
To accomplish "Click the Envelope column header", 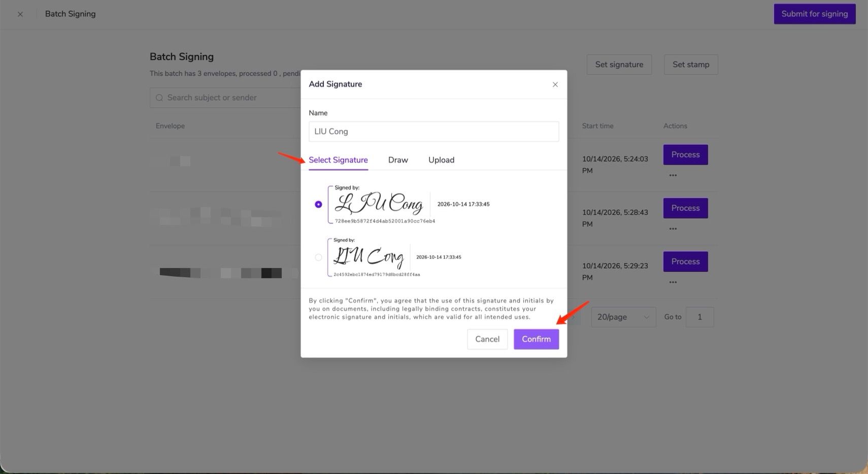I will click(x=170, y=126).
